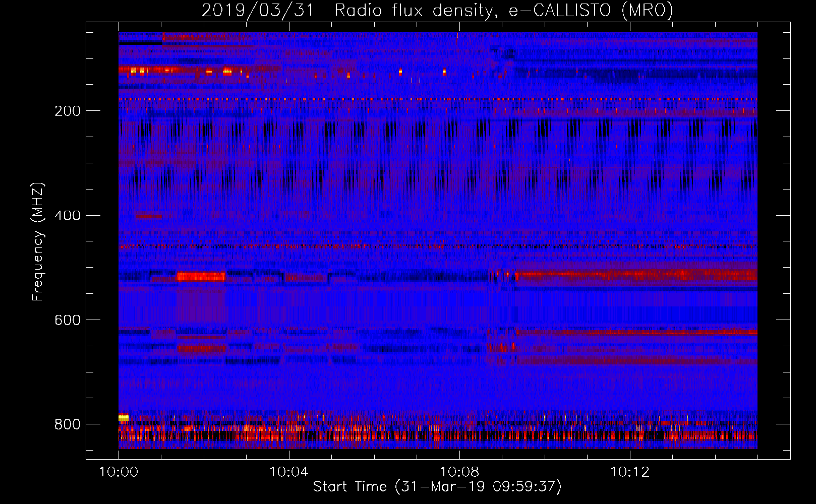The height and width of the screenshot is (504, 816).
Task: Click the '10:12' time tick label
Action: coord(630,472)
